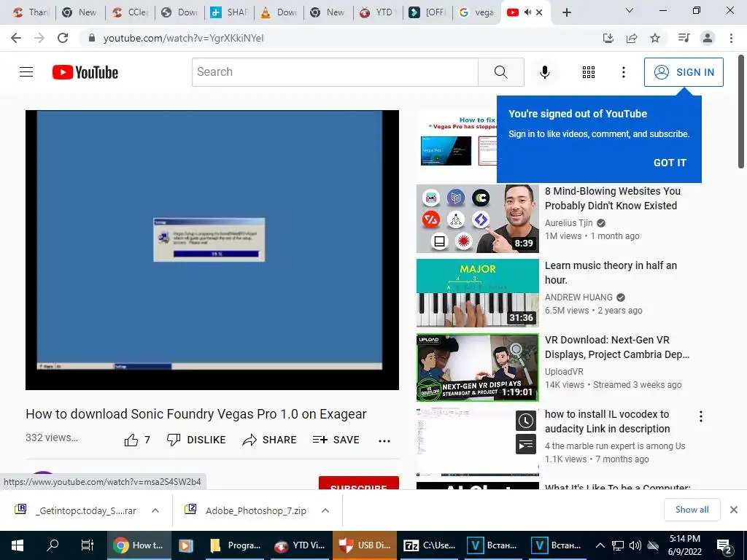Open the Windows Start menu
Image resolution: width=747 pixels, height=560 pixels.
[18, 545]
